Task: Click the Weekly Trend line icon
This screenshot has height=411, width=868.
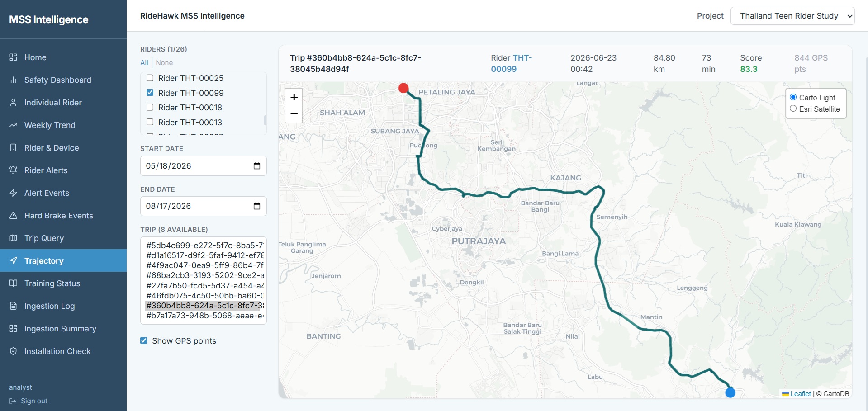Action: click(13, 125)
